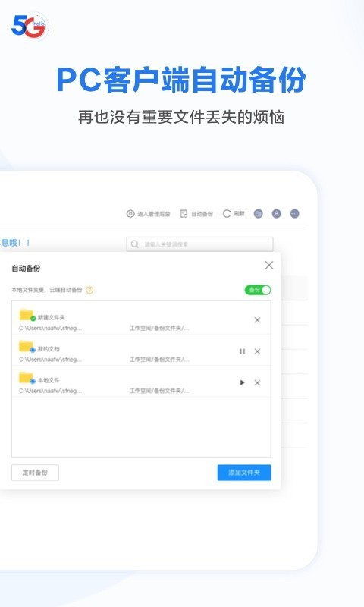
Task: Click the 5G hello logo
Action: [30, 27]
